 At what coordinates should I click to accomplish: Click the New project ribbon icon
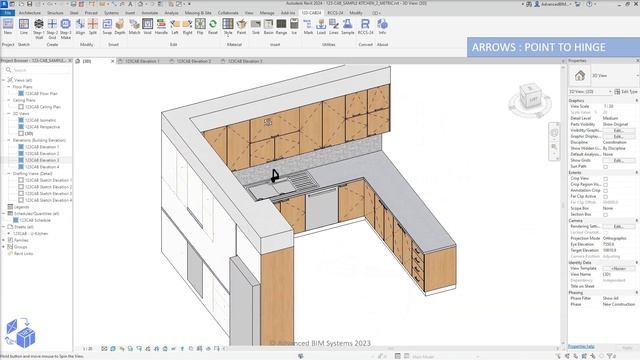8,27
